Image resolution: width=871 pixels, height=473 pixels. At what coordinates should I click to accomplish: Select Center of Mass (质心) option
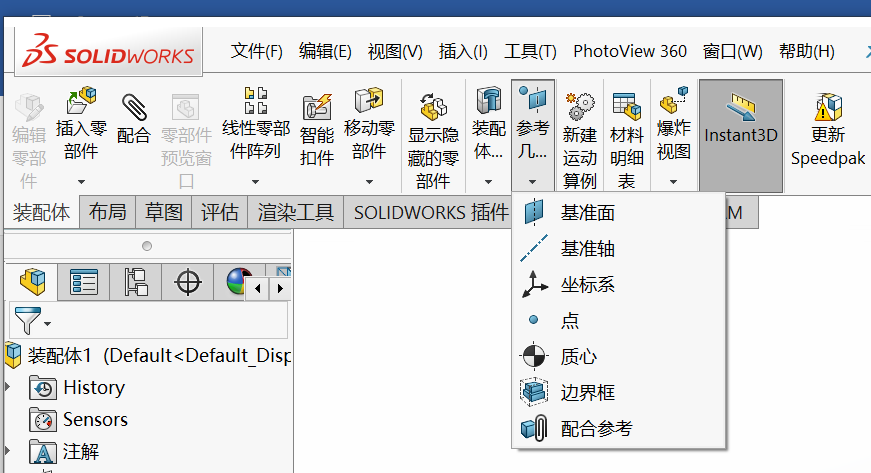(619, 356)
